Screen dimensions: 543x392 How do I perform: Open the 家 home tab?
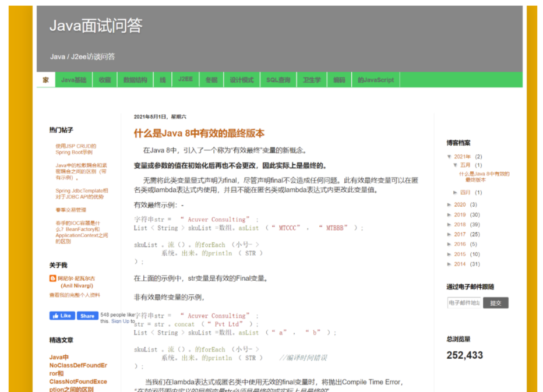pyautogui.click(x=45, y=80)
